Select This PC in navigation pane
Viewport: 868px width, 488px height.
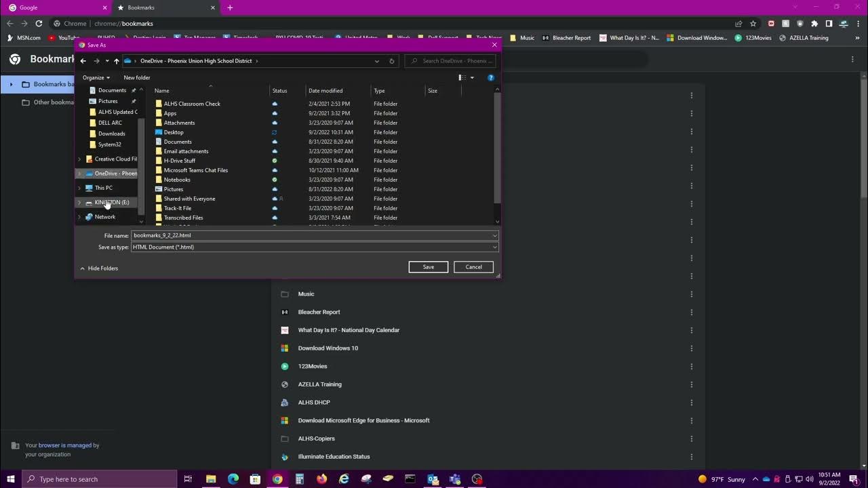(x=104, y=188)
